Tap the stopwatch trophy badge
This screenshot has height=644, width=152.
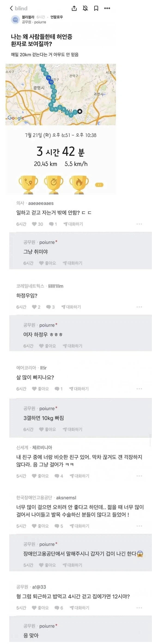[x=53, y=183]
